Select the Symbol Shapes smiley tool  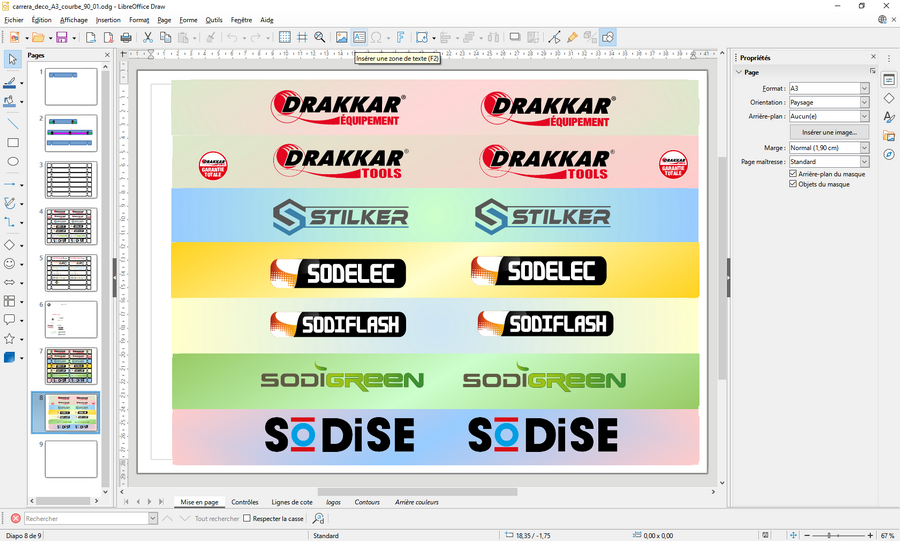9,263
